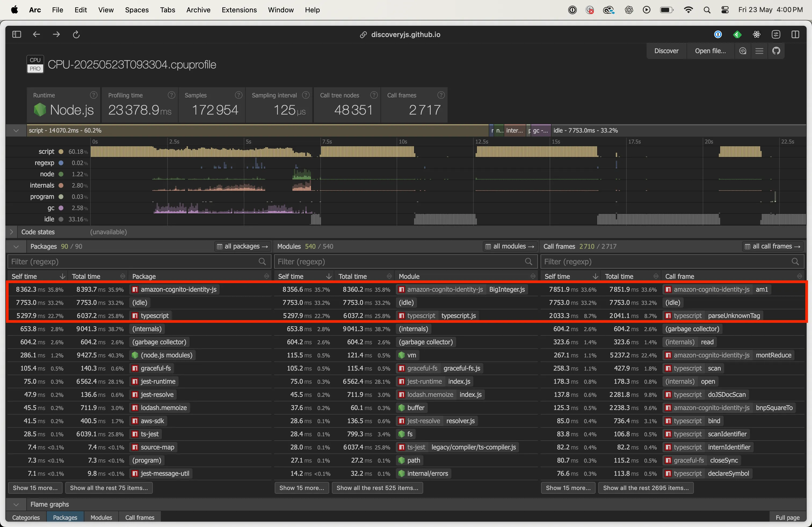
Task: Show help for Call tree nodes
Action: [x=374, y=95]
